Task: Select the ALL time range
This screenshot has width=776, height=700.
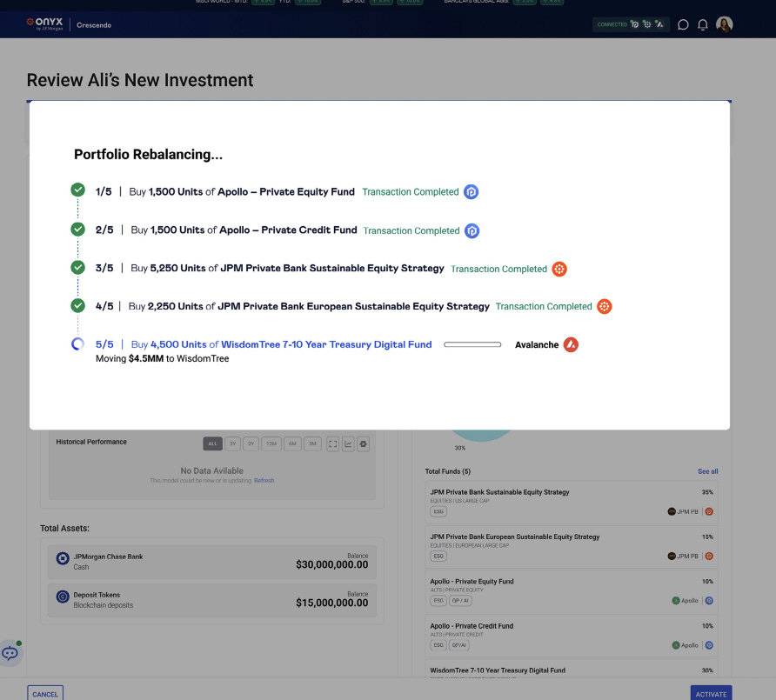Action: tap(212, 443)
